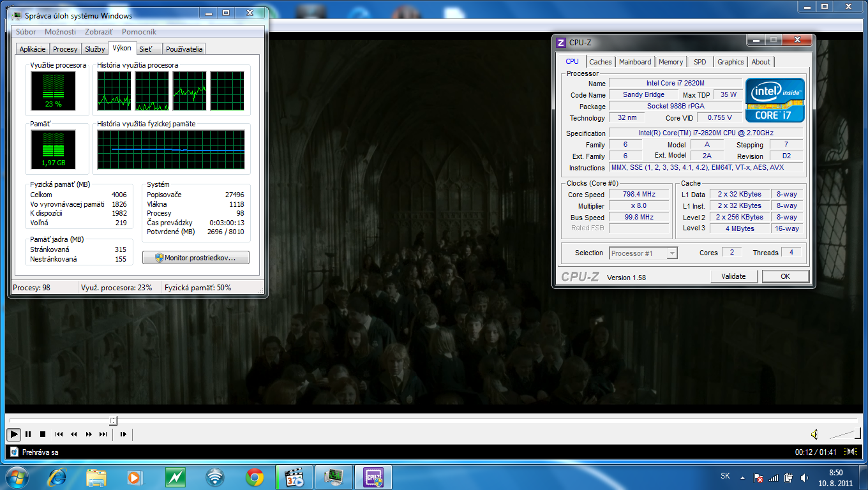Viewport: 868px width, 490px height.
Task: Click the stereo audio indicator icon in the player status bar
Action: tap(850, 452)
